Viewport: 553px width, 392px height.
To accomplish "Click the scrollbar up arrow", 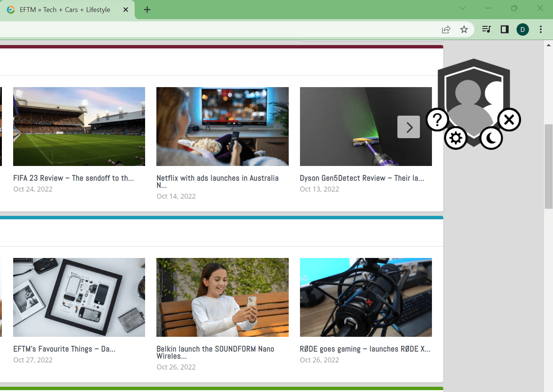I will [x=548, y=45].
